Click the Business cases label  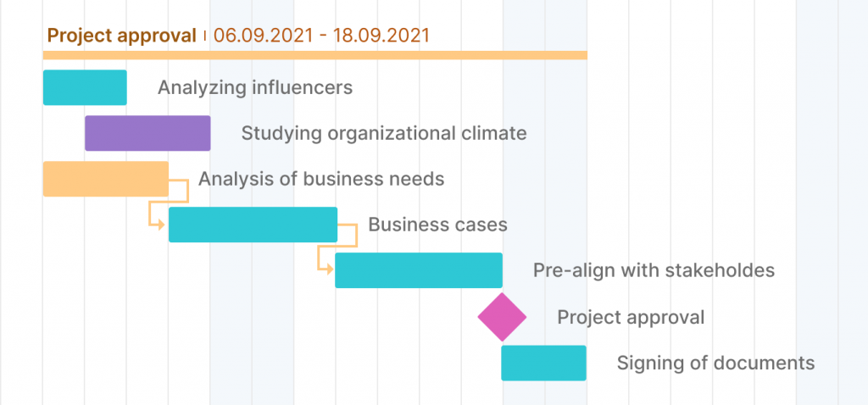(437, 225)
